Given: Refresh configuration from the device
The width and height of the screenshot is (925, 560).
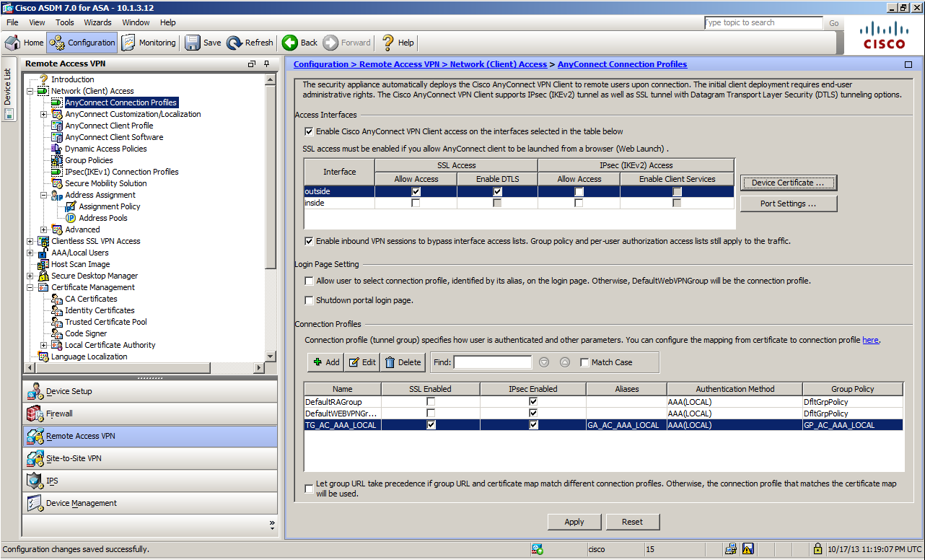Looking at the screenshot, I should 250,43.
